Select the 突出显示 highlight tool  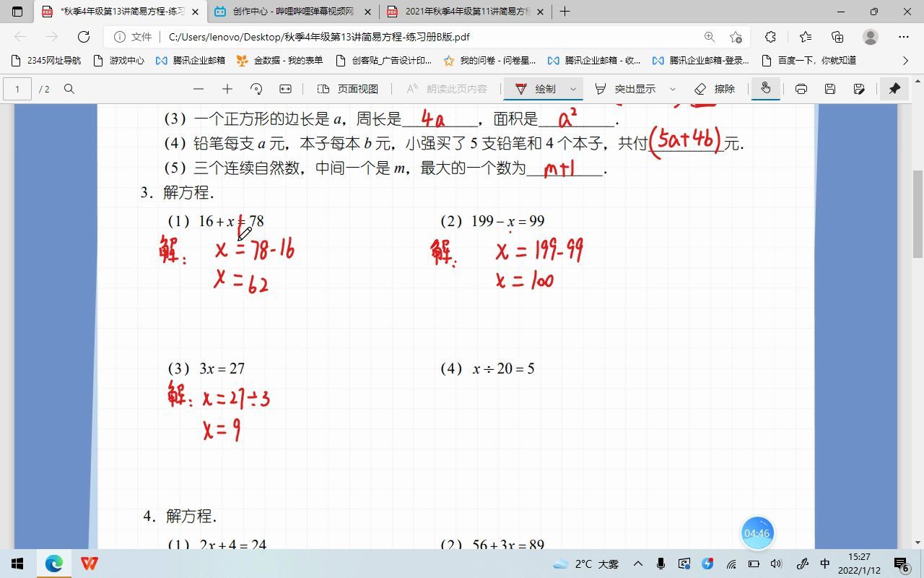[x=625, y=89]
